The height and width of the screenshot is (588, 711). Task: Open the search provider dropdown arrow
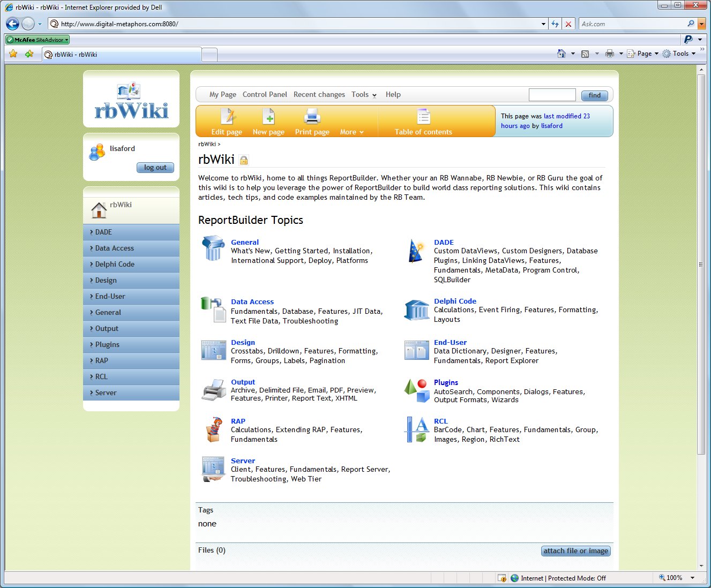tap(701, 24)
